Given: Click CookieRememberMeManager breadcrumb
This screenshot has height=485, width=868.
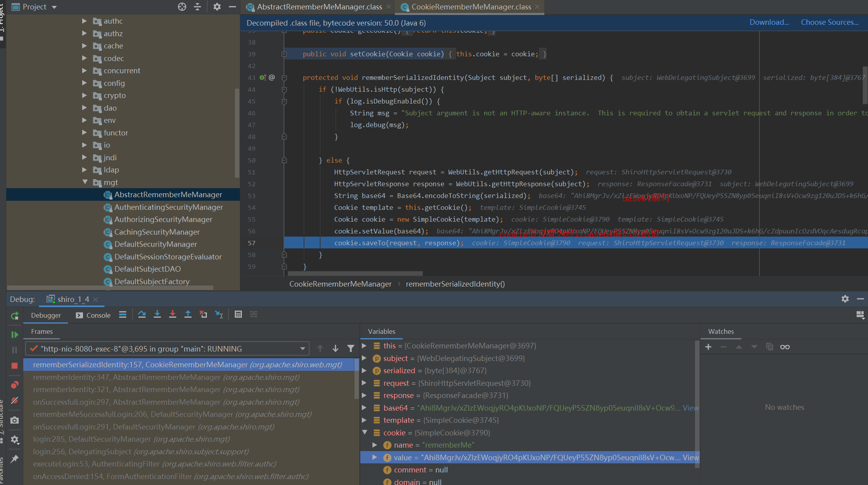Looking at the screenshot, I should pos(341,284).
